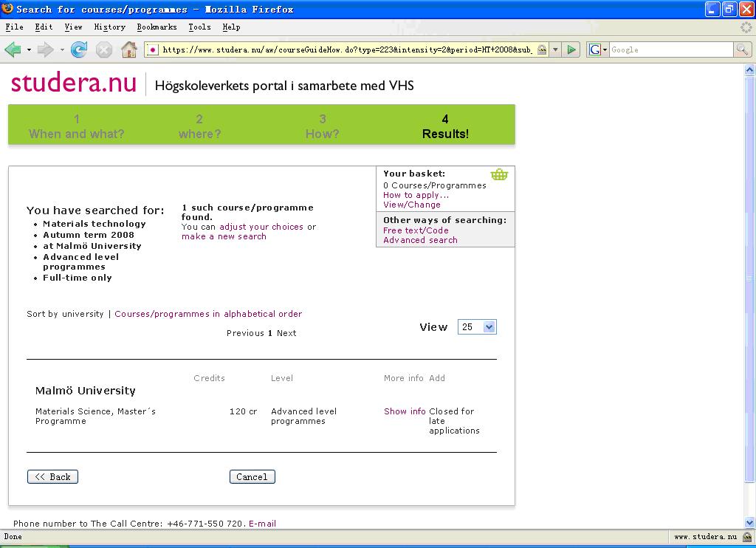756x548 pixels.
Task: Click the URL address field
Action: pyautogui.click(x=347, y=49)
